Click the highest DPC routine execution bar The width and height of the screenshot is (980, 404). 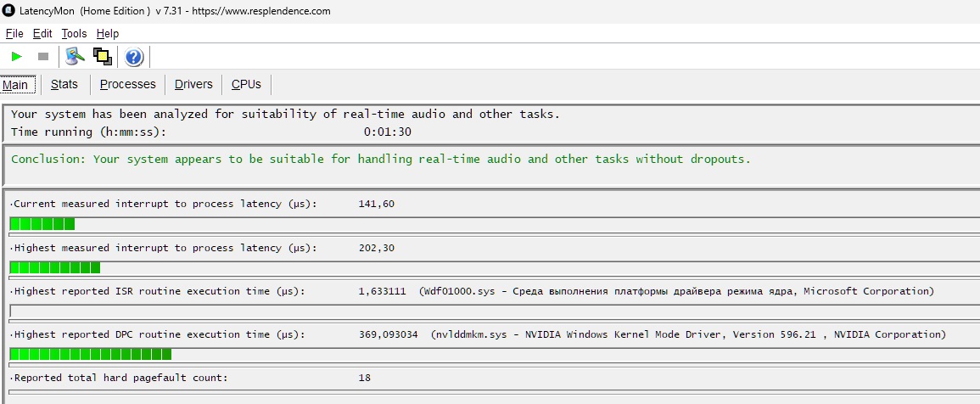(x=90, y=354)
